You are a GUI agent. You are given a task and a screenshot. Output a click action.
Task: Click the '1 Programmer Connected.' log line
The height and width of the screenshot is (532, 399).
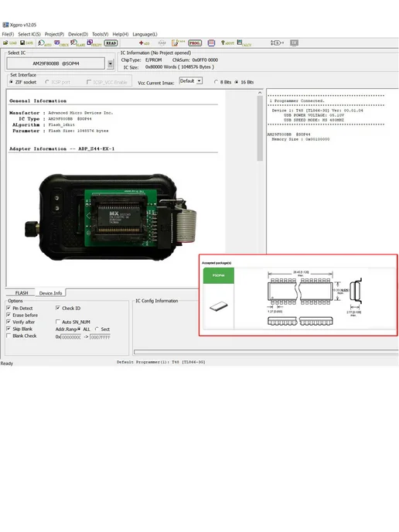[x=297, y=101]
